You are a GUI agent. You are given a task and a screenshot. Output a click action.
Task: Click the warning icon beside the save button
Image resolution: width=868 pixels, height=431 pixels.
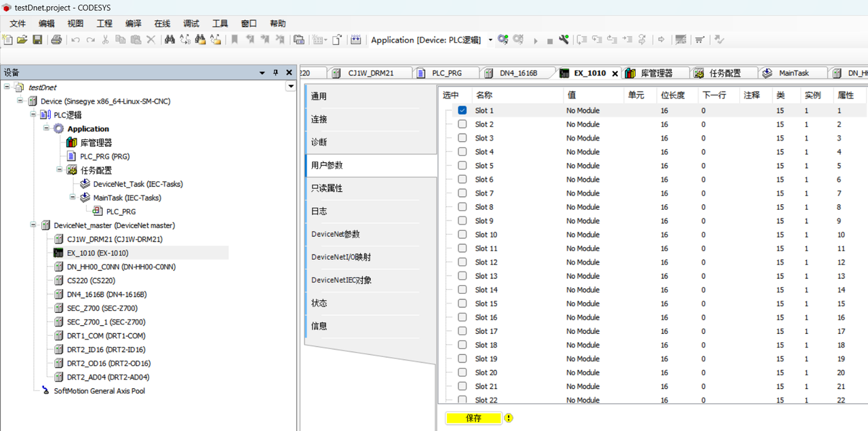tap(509, 418)
